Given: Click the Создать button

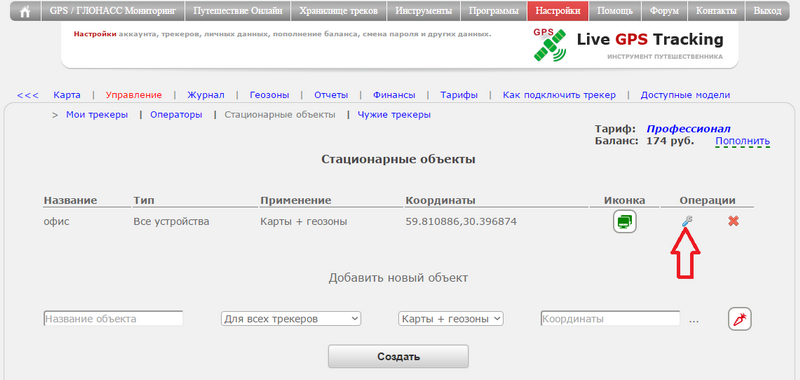Looking at the screenshot, I should [x=398, y=357].
